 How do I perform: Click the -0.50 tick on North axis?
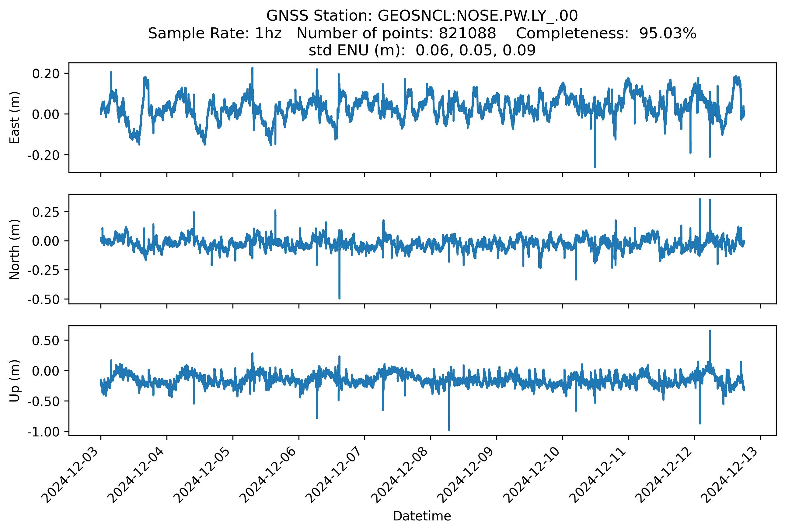pyautogui.click(x=44, y=299)
